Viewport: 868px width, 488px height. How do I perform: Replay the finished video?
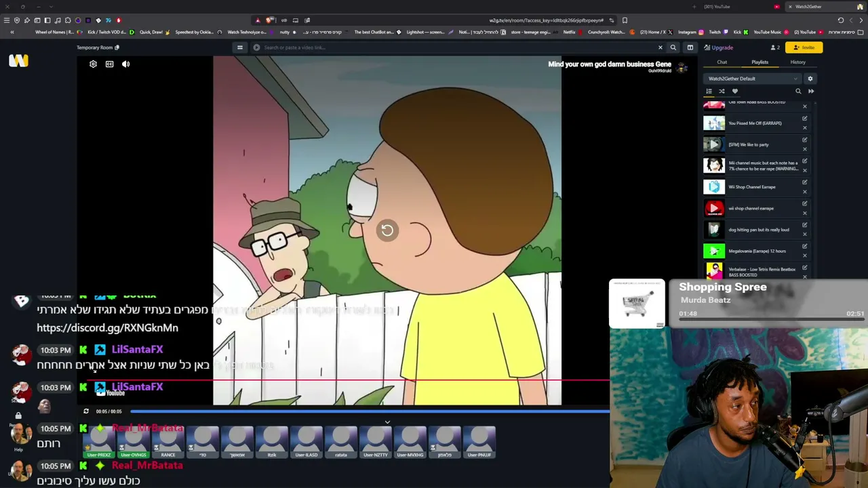coord(387,230)
